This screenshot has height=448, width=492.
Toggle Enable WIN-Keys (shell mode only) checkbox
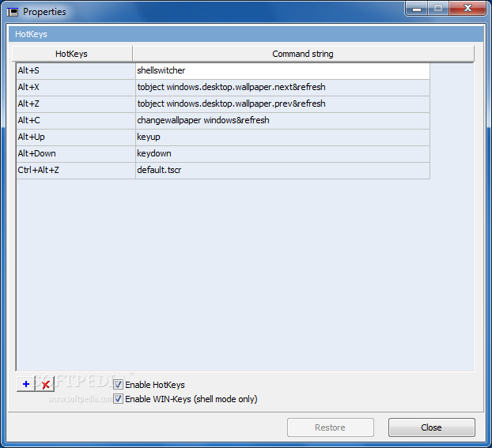[x=118, y=399]
